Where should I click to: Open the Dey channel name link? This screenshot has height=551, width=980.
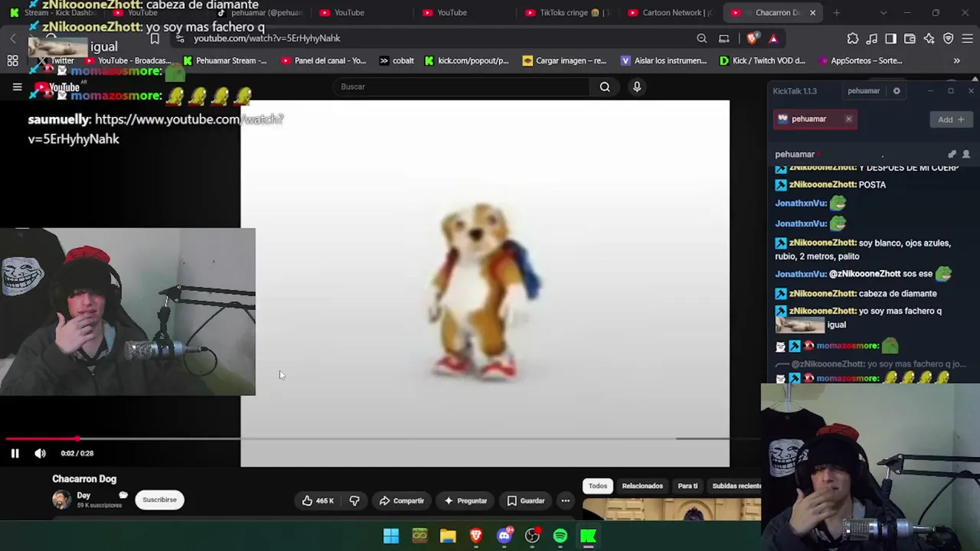(x=83, y=495)
